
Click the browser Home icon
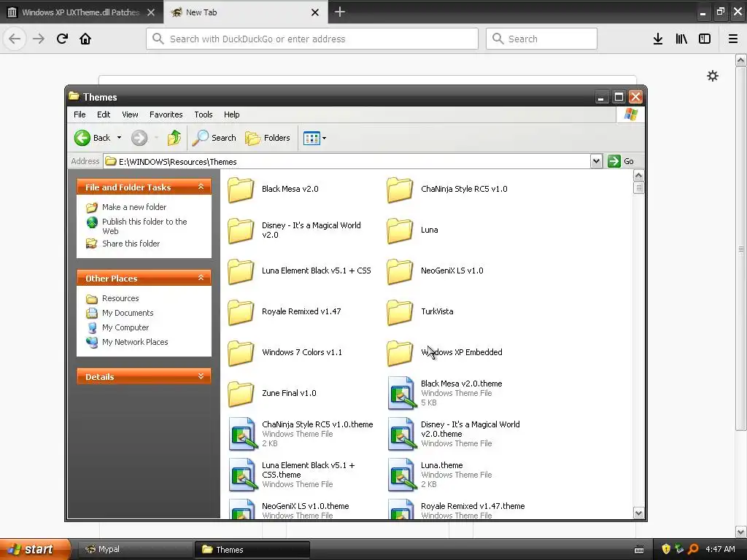[85, 39]
